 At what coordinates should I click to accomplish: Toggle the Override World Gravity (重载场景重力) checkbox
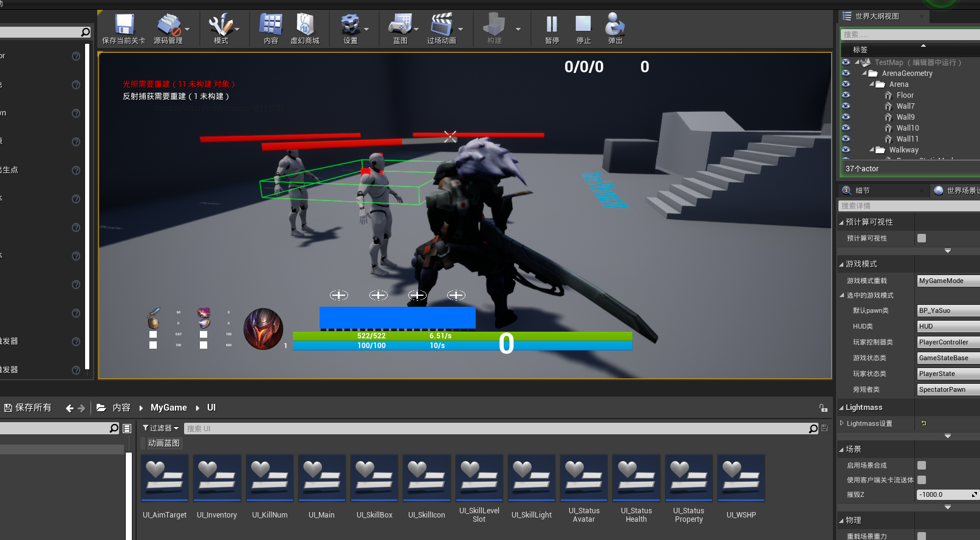(922, 536)
